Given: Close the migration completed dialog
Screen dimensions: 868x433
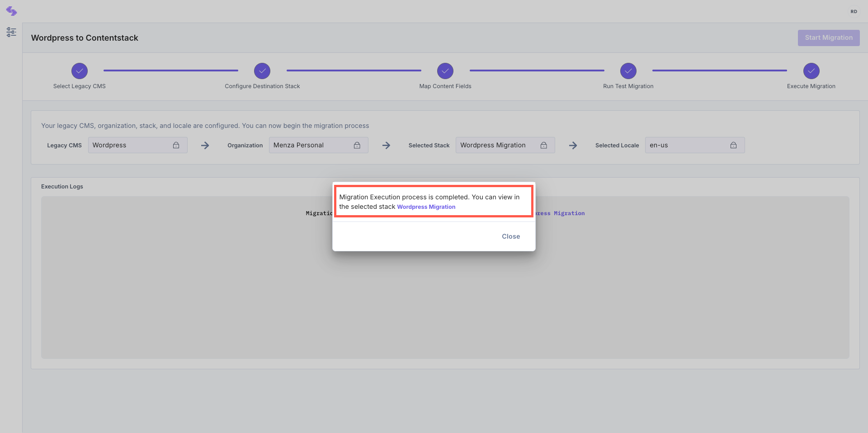Looking at the screenshot, I should click(x=511, y=236).
